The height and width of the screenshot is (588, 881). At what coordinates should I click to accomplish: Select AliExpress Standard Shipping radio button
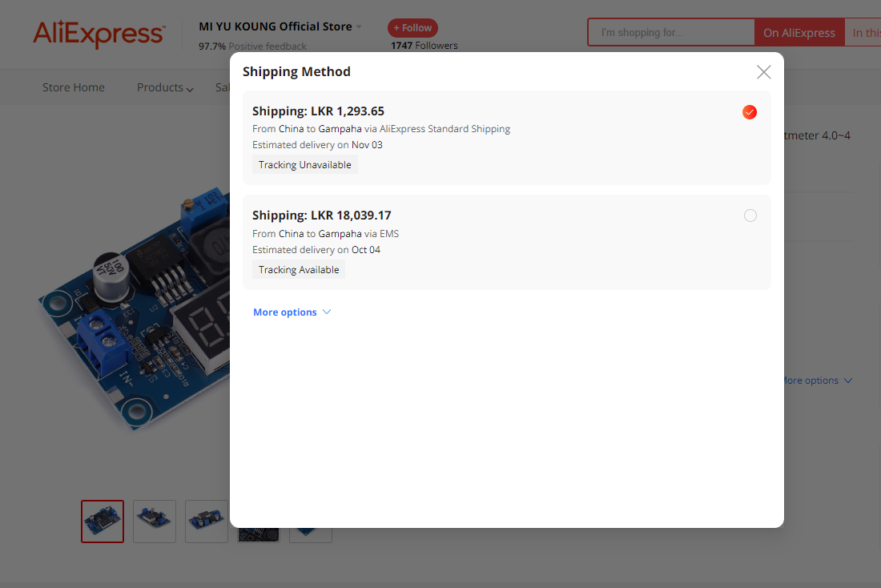click(x=750, y=112)
